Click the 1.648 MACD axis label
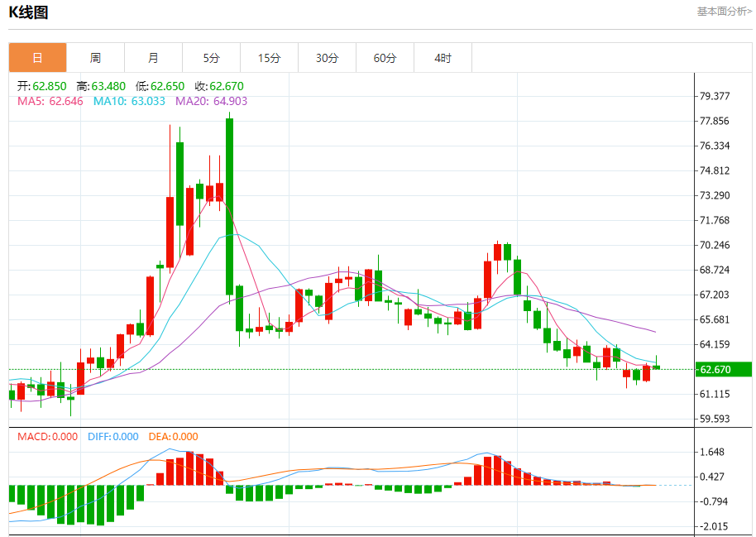The width and height of the screenshot is (756, 537). coord(712,452)
